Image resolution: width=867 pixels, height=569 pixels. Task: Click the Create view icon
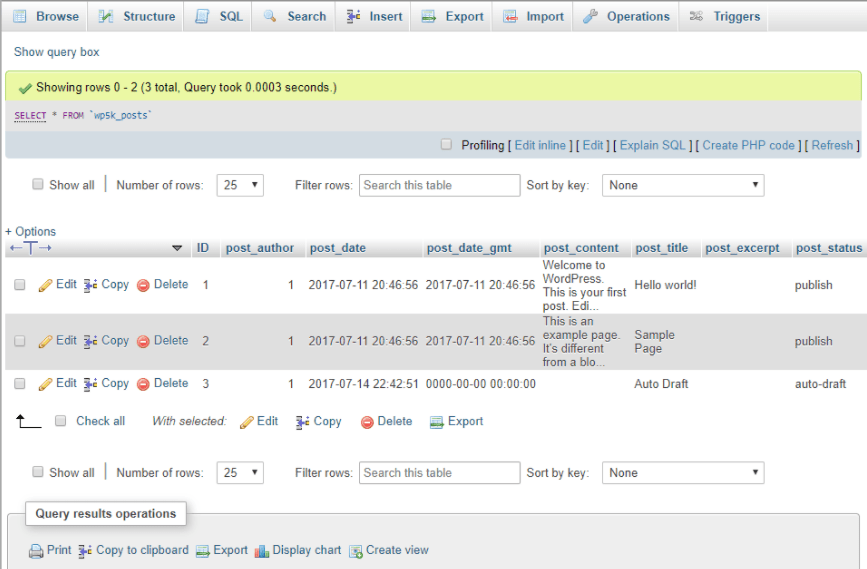355,551
